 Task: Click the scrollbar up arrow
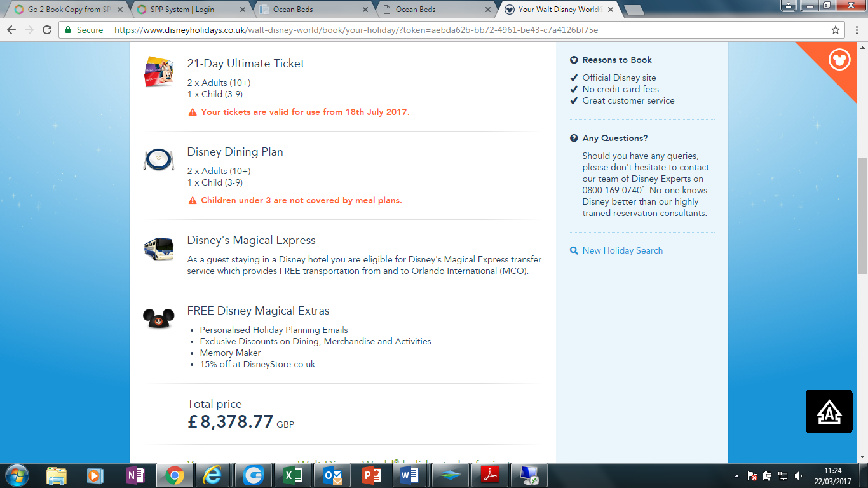pyautogui.click(x=862, y=47)
